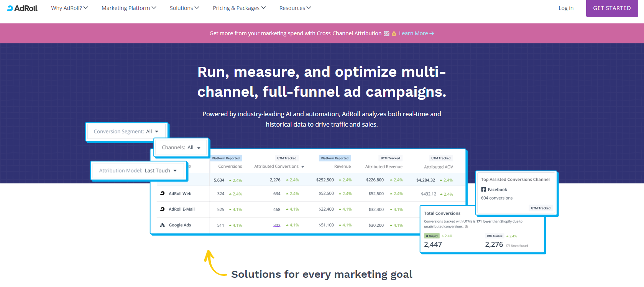The width and height of the screenshot is (644, 287).
Task: Expand the Attribution Model dropdown
Action: tap(138, 171)
